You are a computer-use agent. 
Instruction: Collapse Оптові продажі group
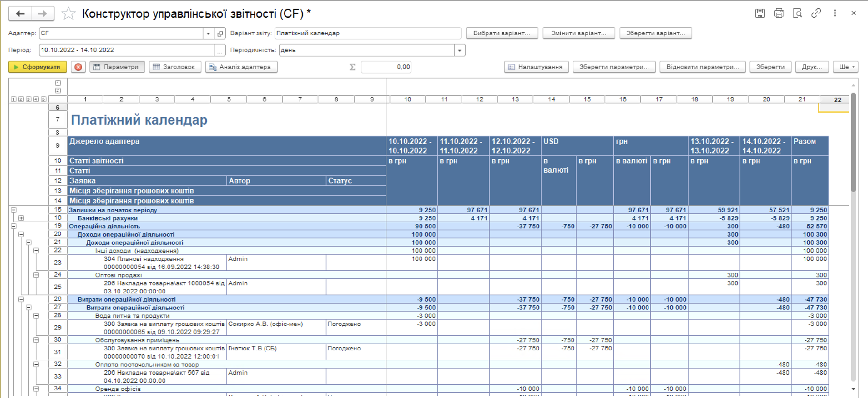coord(36,275)
